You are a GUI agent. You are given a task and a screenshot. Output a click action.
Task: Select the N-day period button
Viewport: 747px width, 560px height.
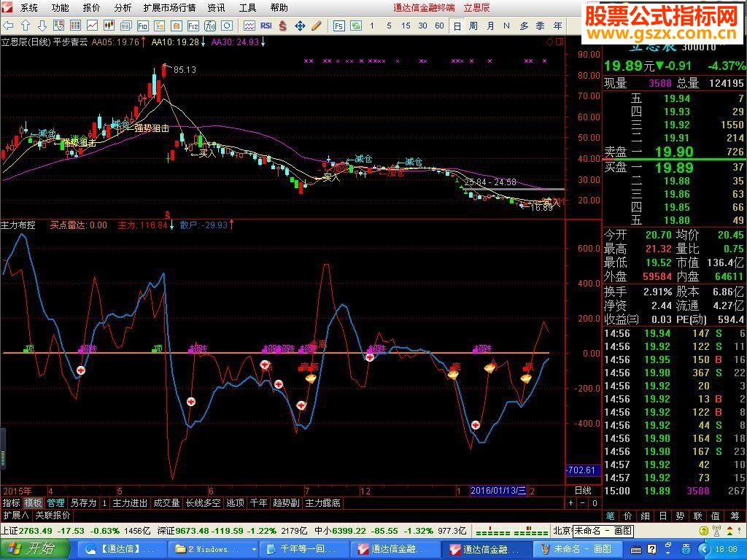pyautogui.click(x=506, y=26)
